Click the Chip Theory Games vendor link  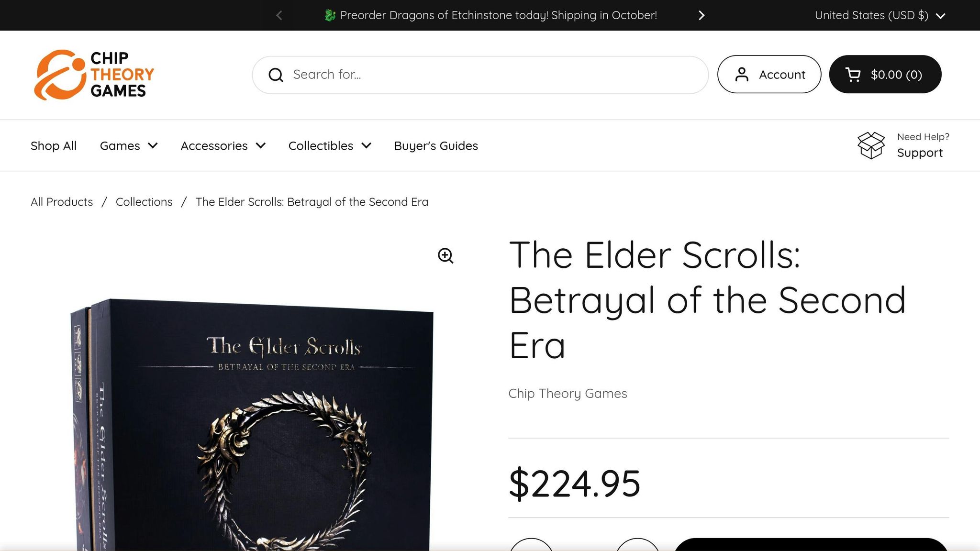point(567,393)
